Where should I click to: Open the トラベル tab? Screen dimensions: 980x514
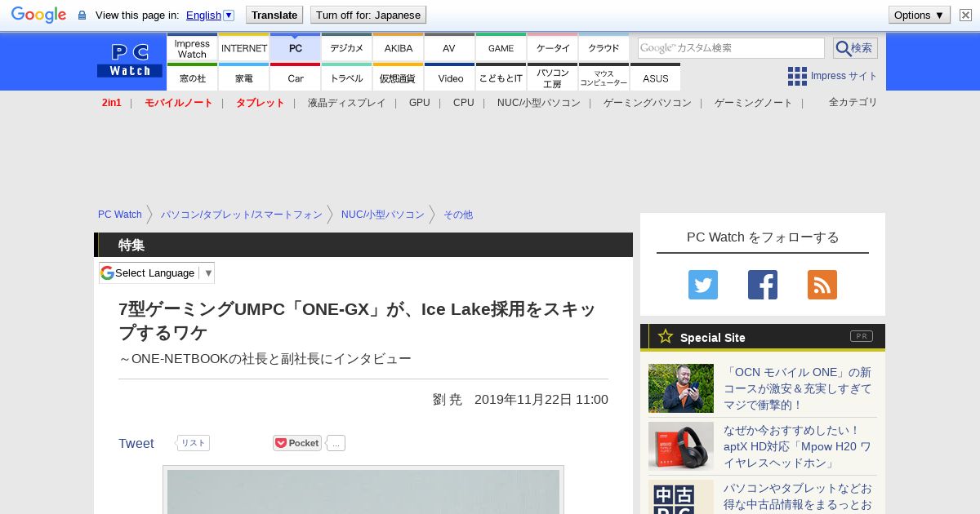click(x=347, y=78)
